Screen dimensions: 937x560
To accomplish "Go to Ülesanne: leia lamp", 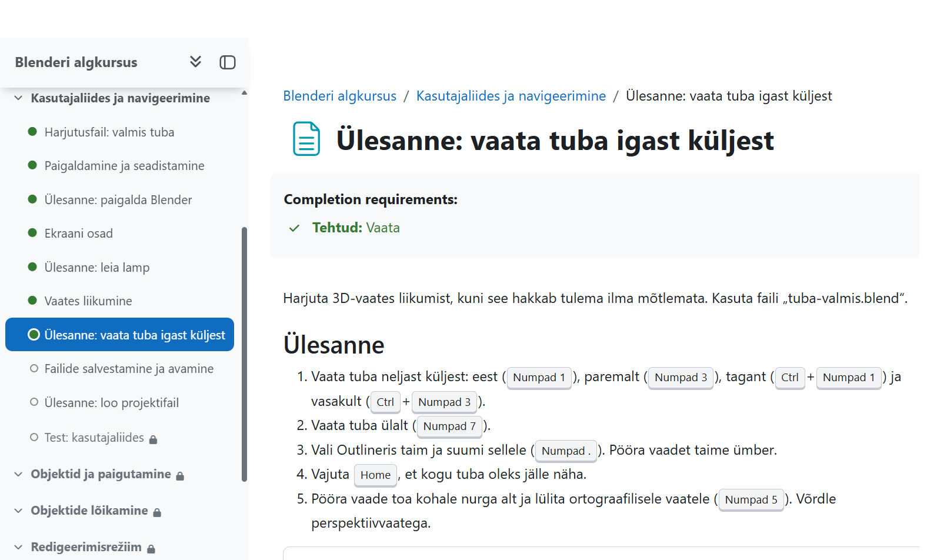I will [97, 268].
